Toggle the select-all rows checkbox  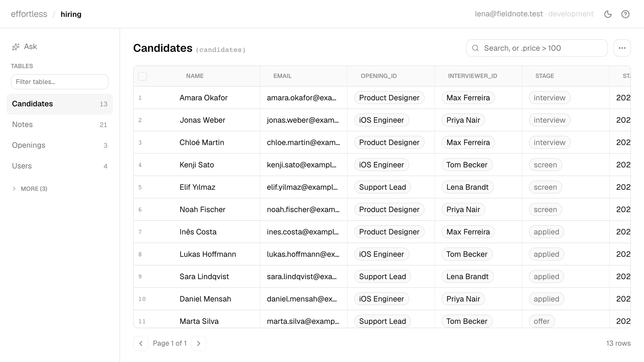click(142, 76)
